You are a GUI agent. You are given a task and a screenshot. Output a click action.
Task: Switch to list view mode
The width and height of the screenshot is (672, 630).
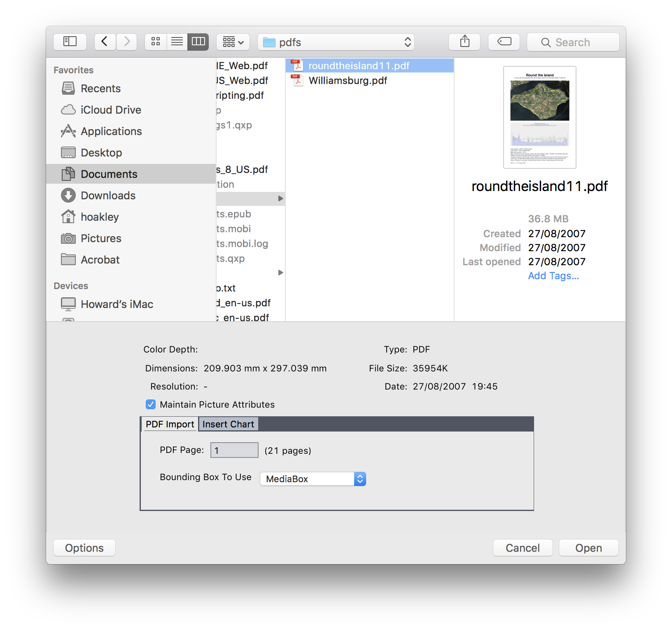pos(177,41)
